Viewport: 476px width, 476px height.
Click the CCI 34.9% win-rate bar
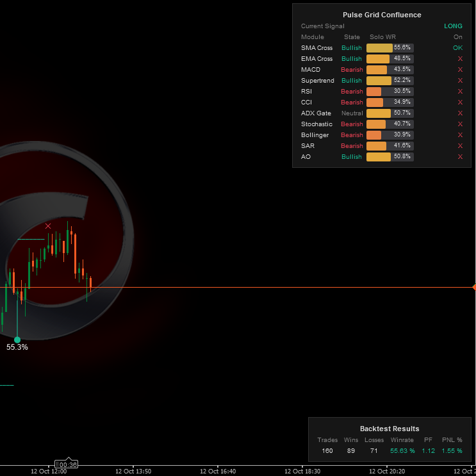(x=390, y=103)
